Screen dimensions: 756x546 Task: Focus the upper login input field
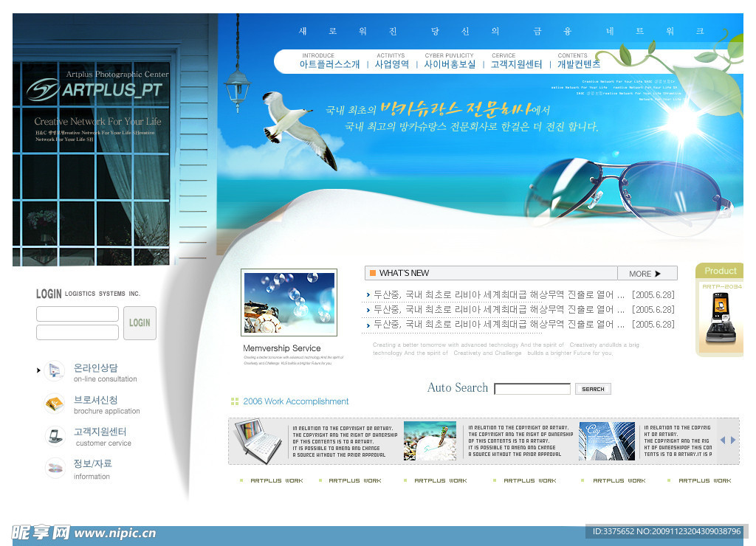point(77,314)
